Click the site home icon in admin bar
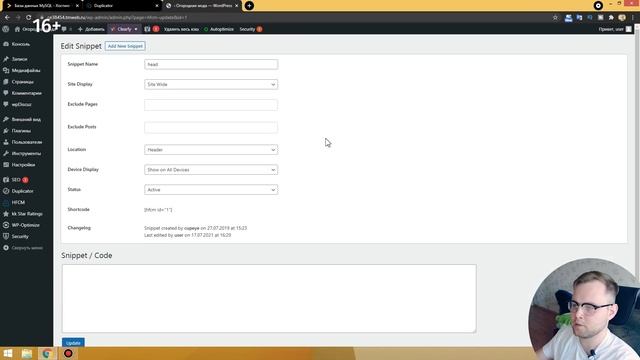Image resolution: width=640 pixels, height=360 pixels. point(17,29)
